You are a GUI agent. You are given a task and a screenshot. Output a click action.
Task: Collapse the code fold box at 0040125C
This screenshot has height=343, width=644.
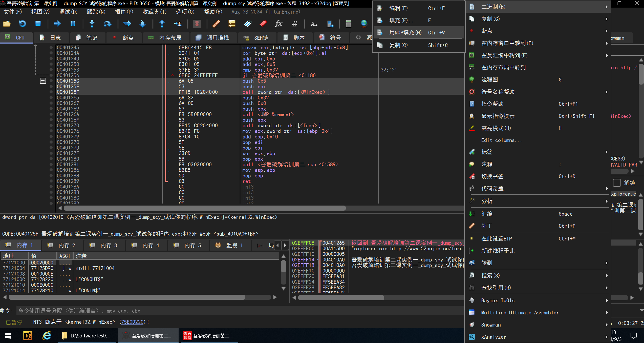[x=43, y=81]
